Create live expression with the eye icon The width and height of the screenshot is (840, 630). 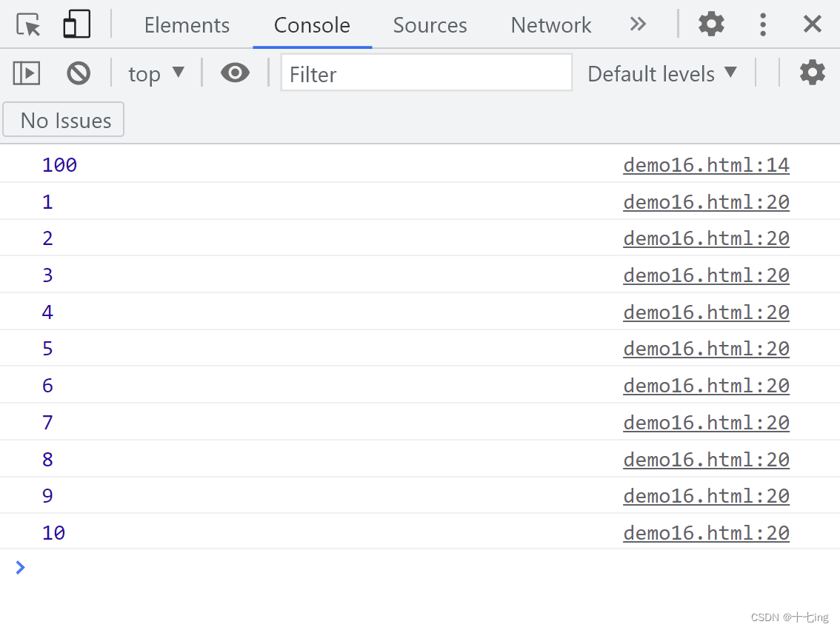235,73
